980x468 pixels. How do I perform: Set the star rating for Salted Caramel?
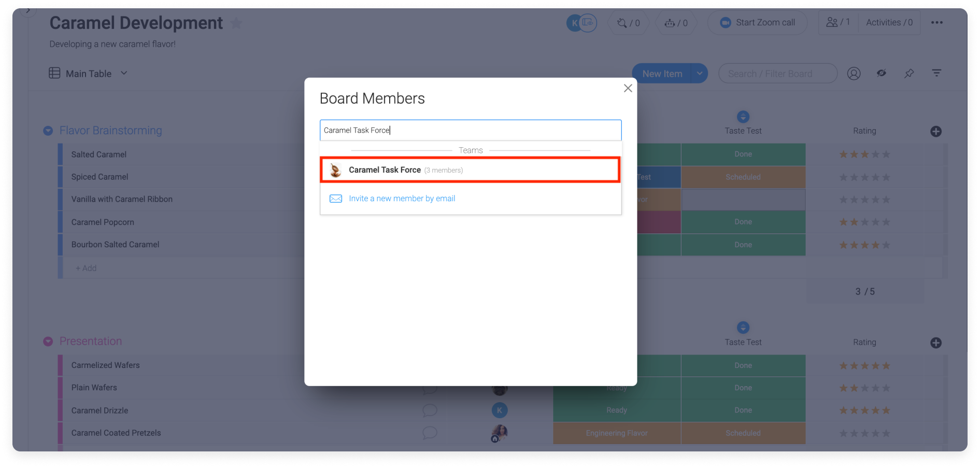pyautogui.click(x=864, y=154)
